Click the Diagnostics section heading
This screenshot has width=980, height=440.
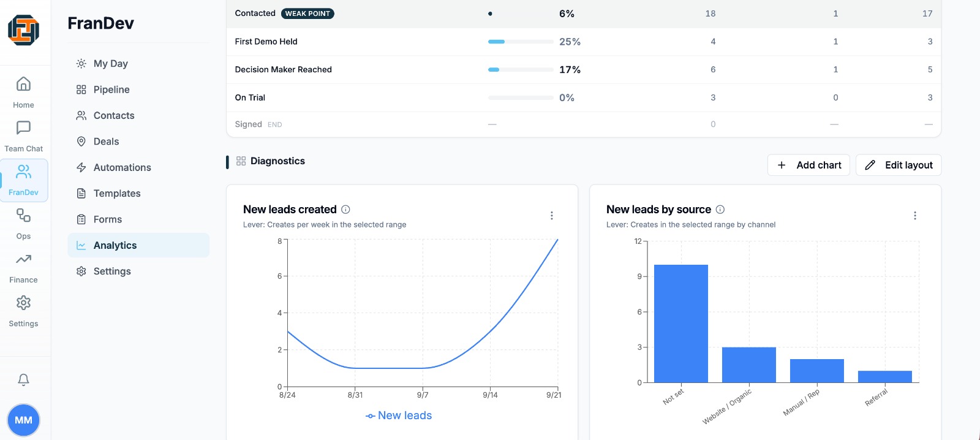(277, 161)
